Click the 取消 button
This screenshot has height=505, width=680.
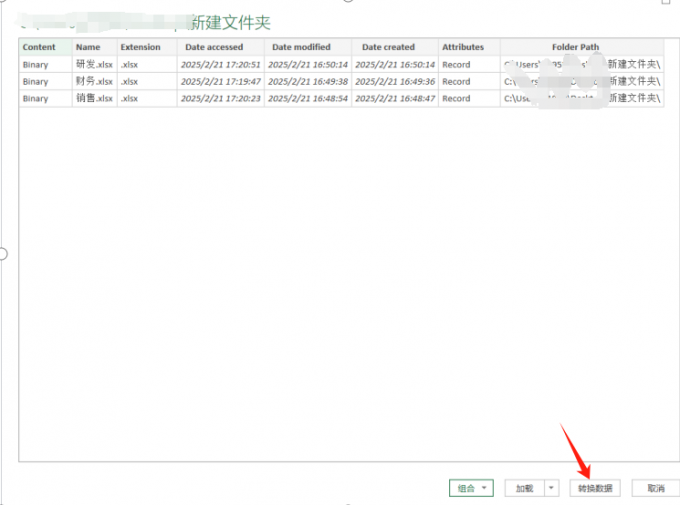click(655, 488)
